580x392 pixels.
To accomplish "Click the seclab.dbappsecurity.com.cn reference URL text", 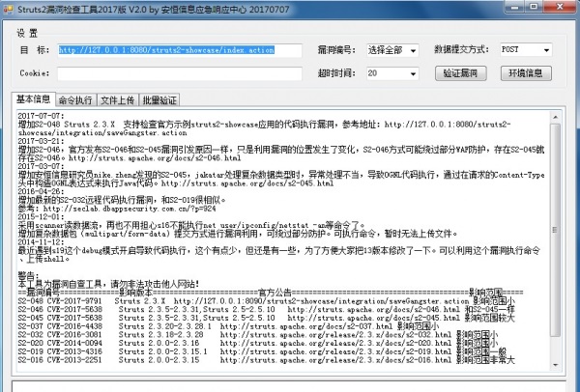I will pos(130,209).
